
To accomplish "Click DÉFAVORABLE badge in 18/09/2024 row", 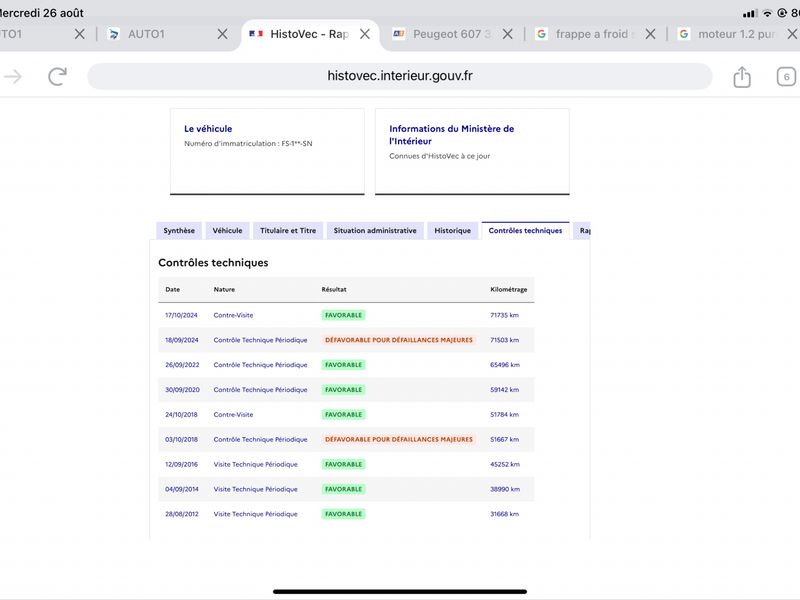I will pyautogui.click(x=399, y=340).
